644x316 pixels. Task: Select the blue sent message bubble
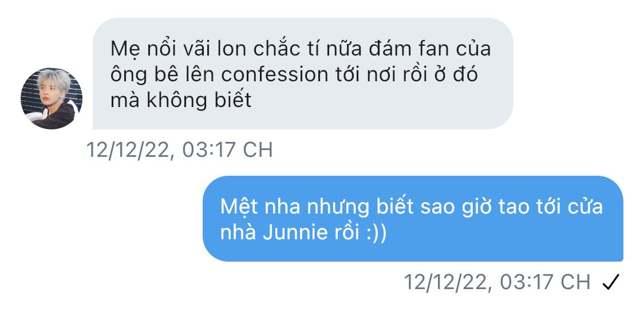(413, 219)
